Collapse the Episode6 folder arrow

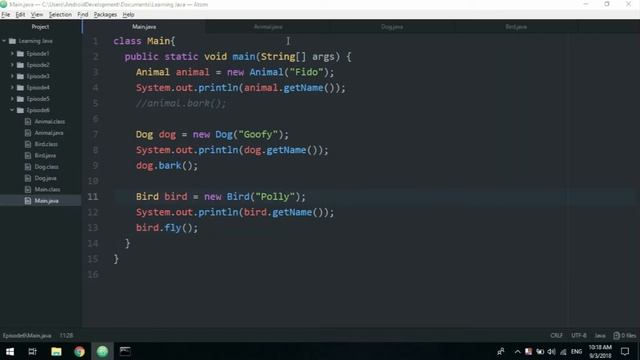[x=12, y=110]
